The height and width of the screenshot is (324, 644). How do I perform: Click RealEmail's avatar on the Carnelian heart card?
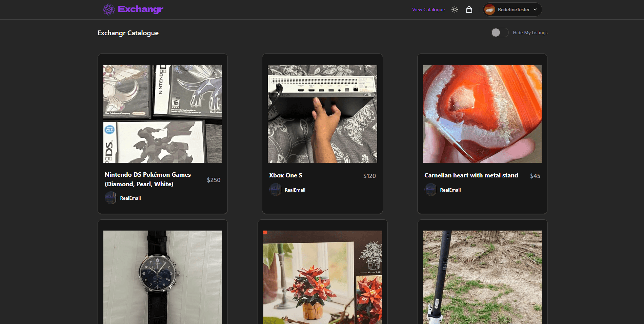[x=430, y=190]
